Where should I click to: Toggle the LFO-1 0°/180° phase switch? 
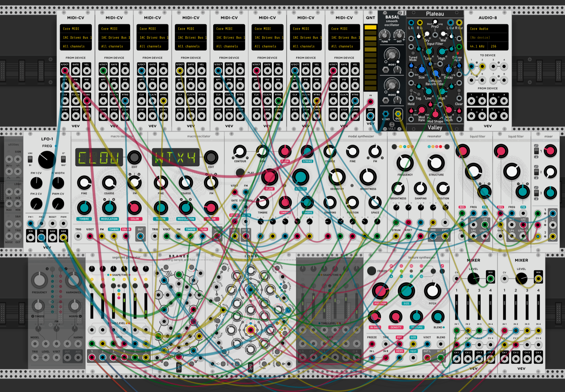pos(63,160)
